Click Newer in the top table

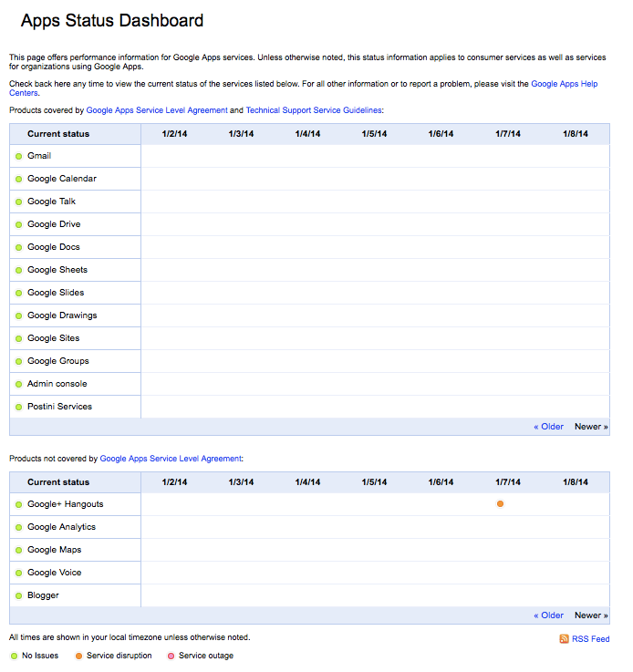[590, 427]
